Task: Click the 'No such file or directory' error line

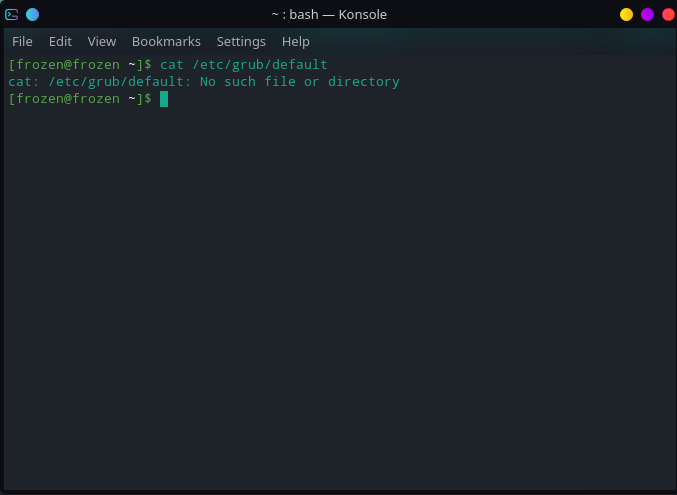Action: pos(204,82)
